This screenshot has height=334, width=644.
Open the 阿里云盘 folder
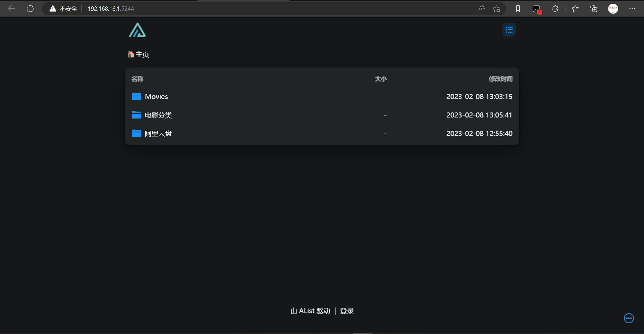click(158, 134)
